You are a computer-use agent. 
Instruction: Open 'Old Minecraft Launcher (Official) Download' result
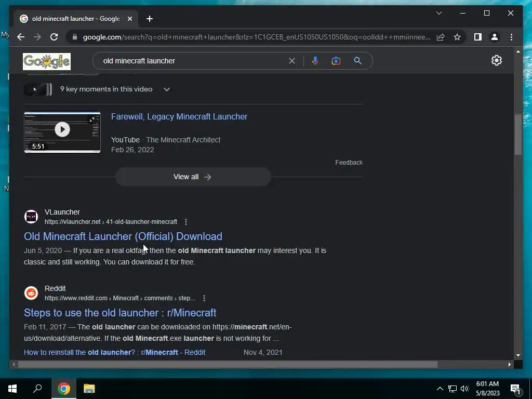click(123, 236)
